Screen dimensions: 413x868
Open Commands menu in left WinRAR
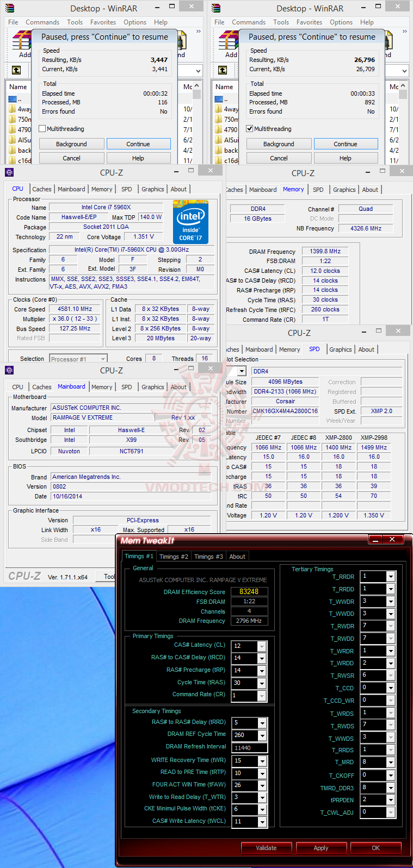(x=42, y=22)
